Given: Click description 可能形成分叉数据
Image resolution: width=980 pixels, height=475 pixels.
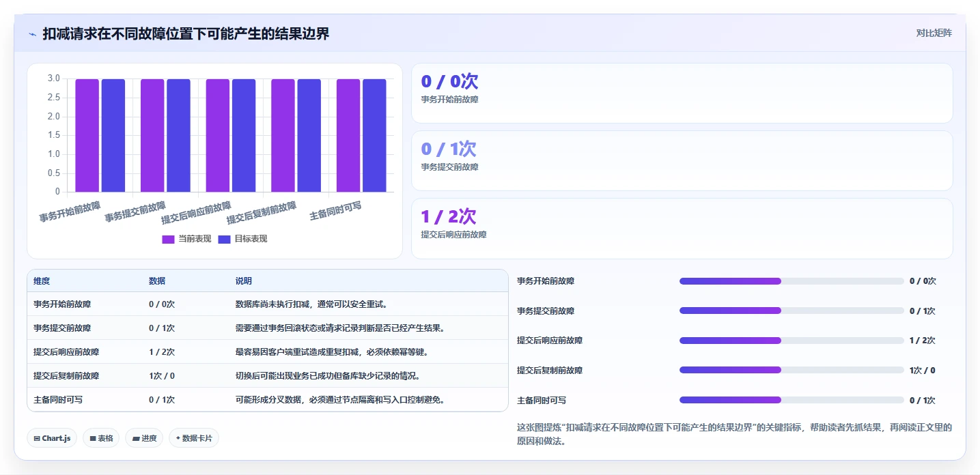Looking at the screenshot, I should point(340,400).
